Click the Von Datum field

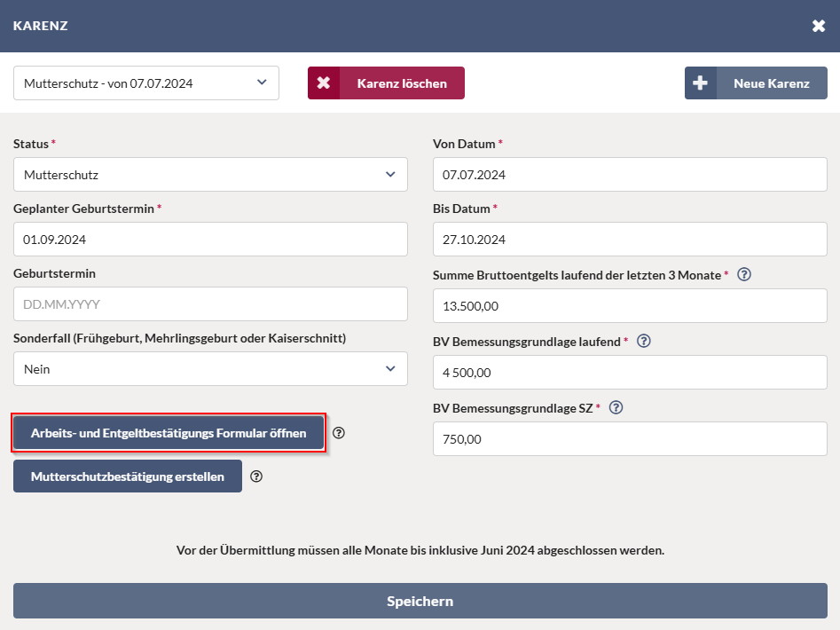point(630,175)
